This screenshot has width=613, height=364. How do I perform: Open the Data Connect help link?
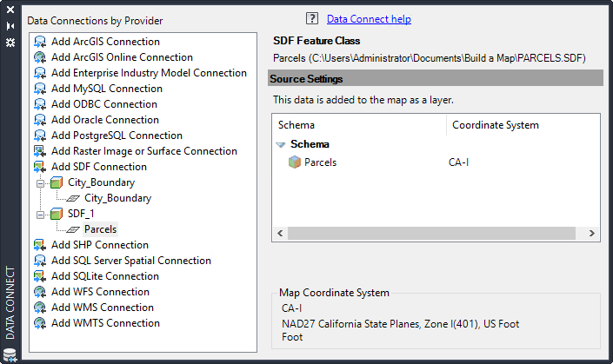tap(369, 19)
